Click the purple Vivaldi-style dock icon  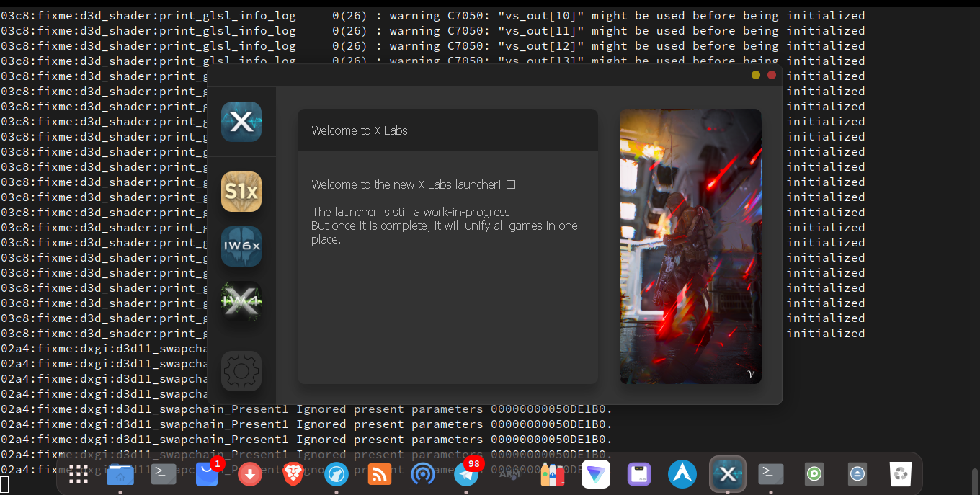click(596, 474)
